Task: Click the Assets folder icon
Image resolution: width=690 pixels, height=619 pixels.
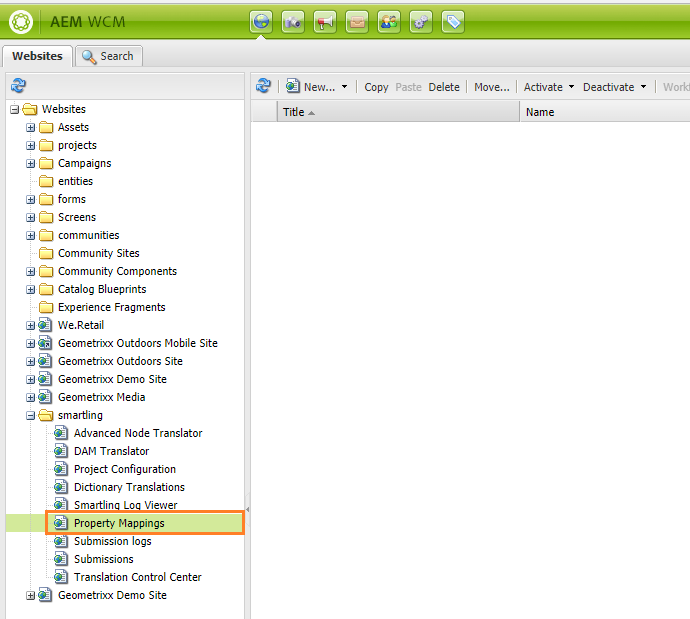Action: tap(46, 127)
